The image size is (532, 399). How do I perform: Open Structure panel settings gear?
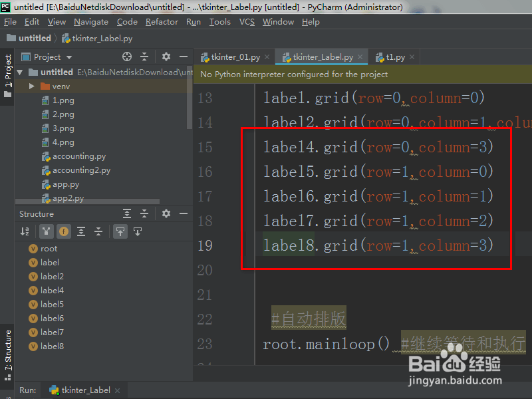[166, 213]
